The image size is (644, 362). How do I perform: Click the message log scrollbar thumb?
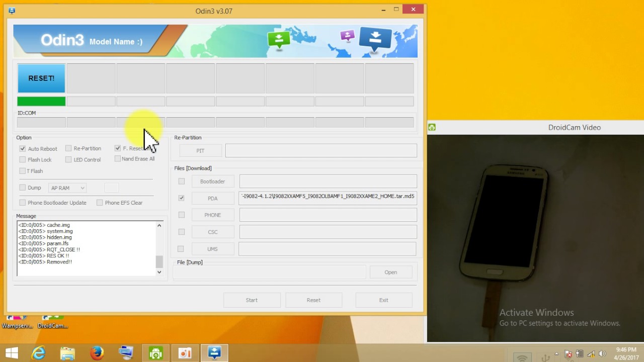(x=159, y=262)
